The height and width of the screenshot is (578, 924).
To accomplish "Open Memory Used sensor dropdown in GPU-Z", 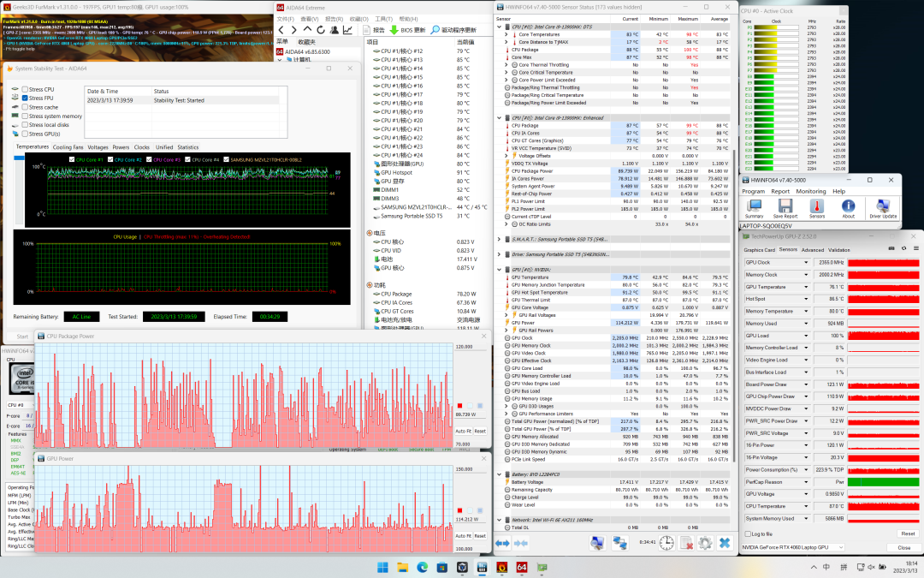I will click(806, 323).
